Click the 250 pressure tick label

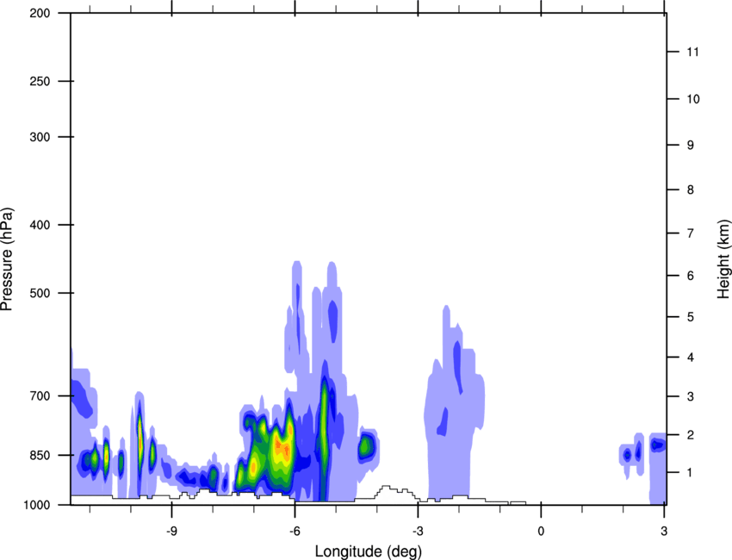point(40,81)
